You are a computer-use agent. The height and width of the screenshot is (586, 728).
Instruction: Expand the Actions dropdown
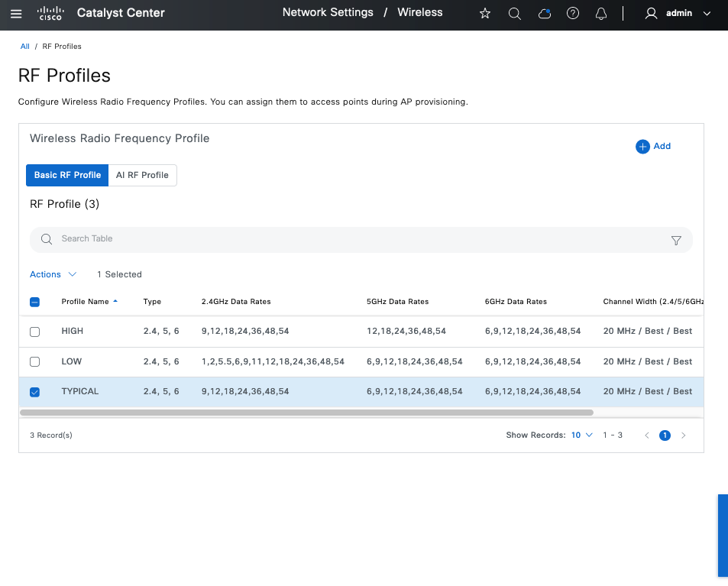point(53,274)
